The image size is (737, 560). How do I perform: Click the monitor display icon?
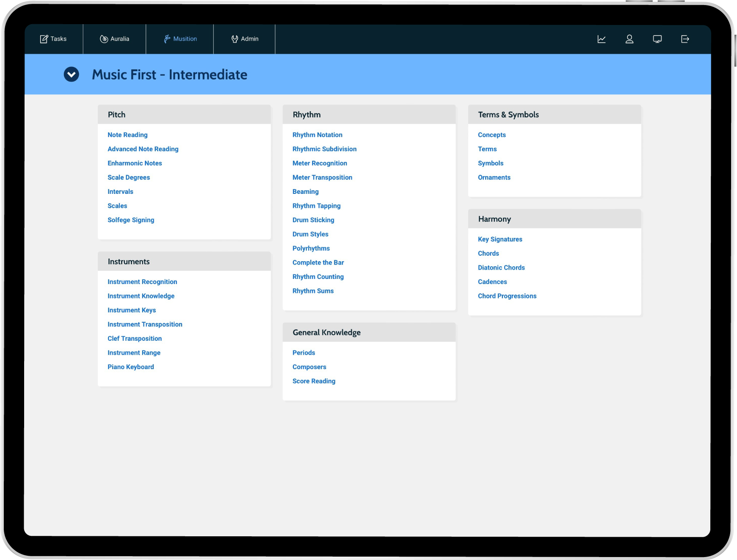[x=657, y=39]
